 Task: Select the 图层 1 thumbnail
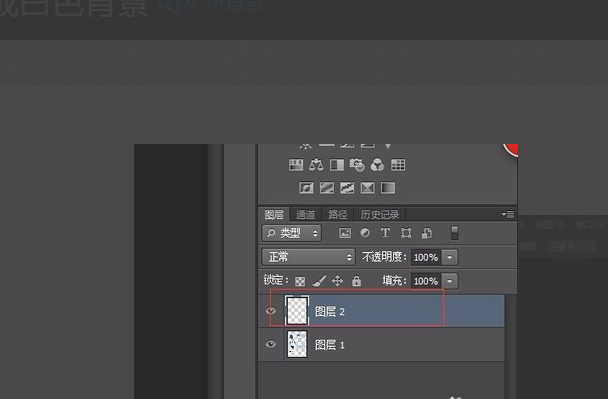coord(297,344)
